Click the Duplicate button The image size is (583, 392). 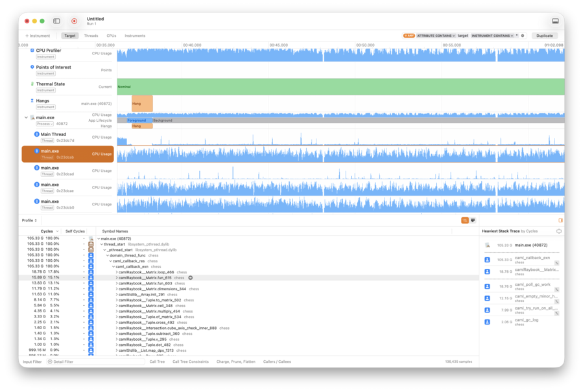pos(543,36)
